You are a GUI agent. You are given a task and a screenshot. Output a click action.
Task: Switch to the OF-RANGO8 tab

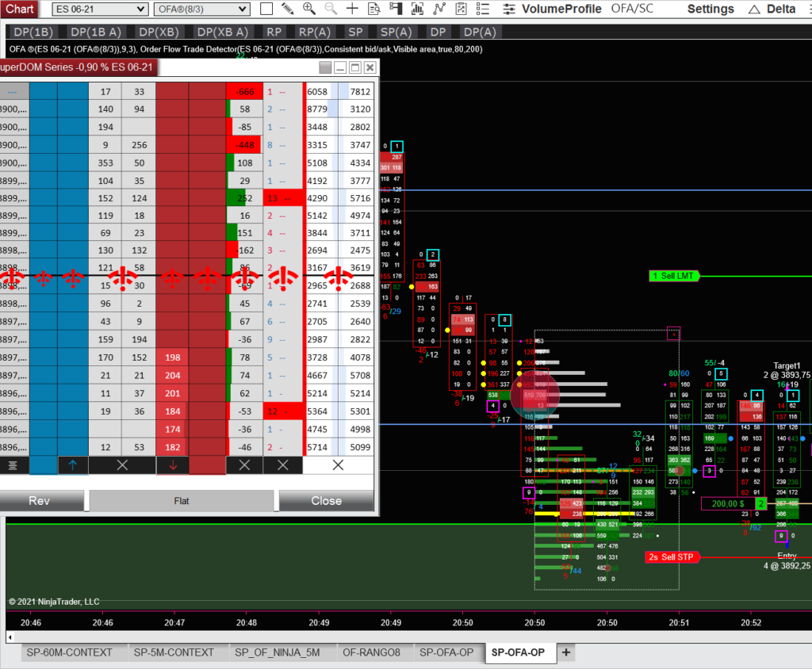point(371,652)
